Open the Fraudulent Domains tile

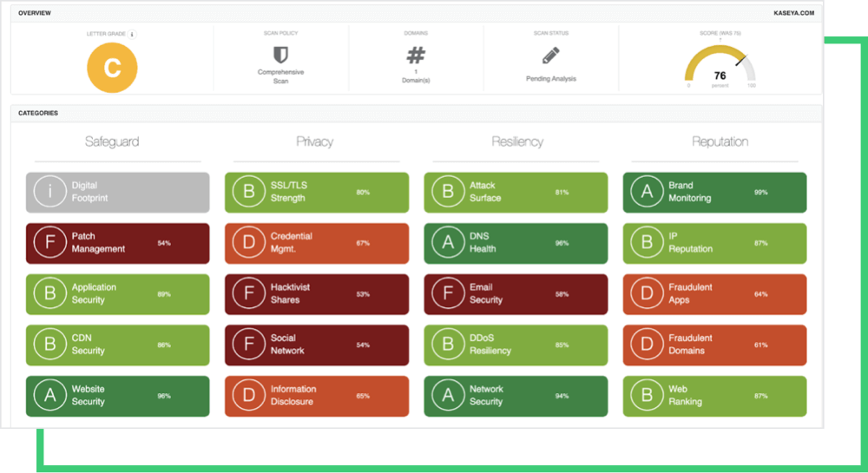[x=714, y=345]
